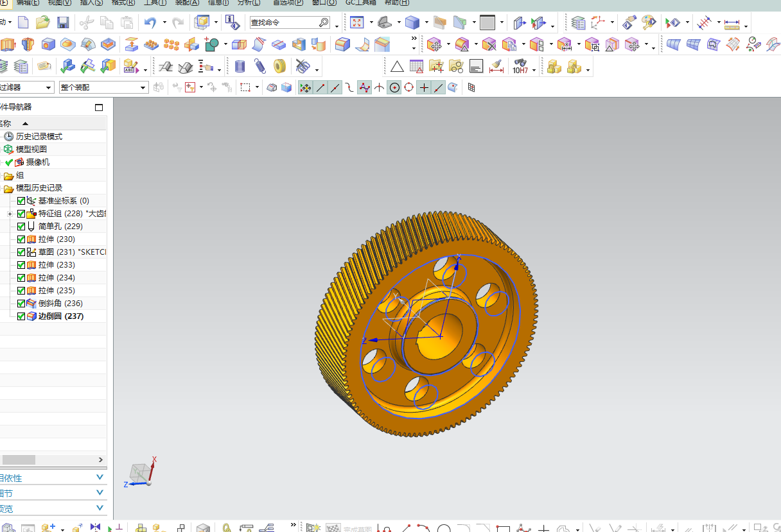Select the 拉伸 (230) feature entry
The image size is (781, 532).
coord(57,239)
